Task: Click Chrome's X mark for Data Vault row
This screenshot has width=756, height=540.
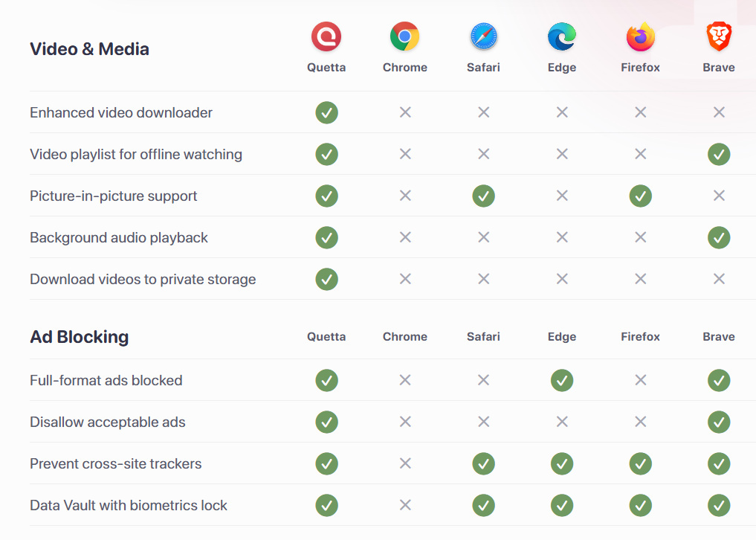Action: (405, 506)
